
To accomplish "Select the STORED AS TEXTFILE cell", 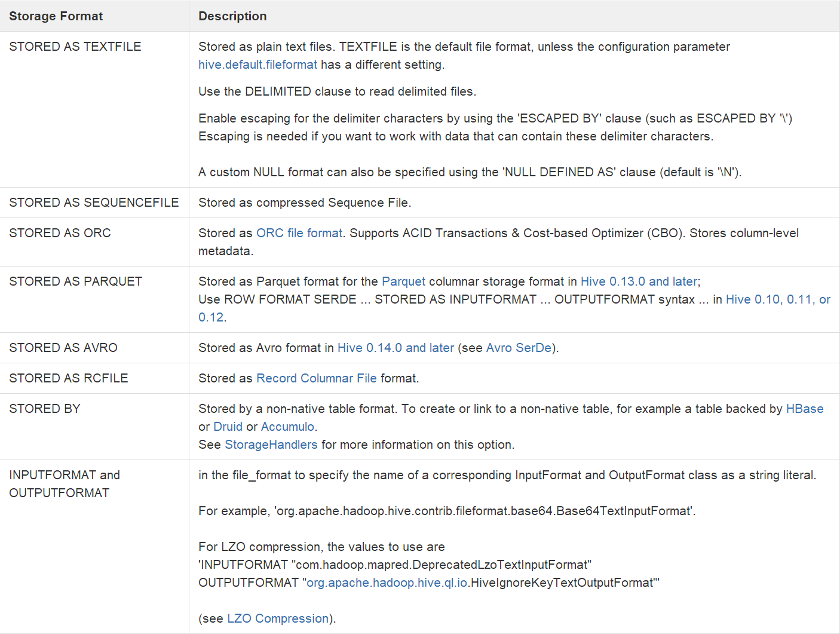I will pyautogui.click(x=75, y=47).
